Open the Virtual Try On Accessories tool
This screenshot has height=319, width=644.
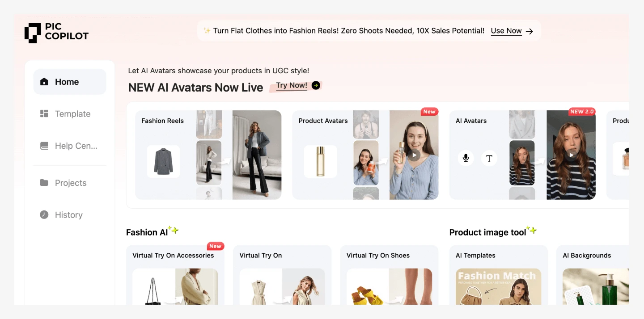(175, 275)
